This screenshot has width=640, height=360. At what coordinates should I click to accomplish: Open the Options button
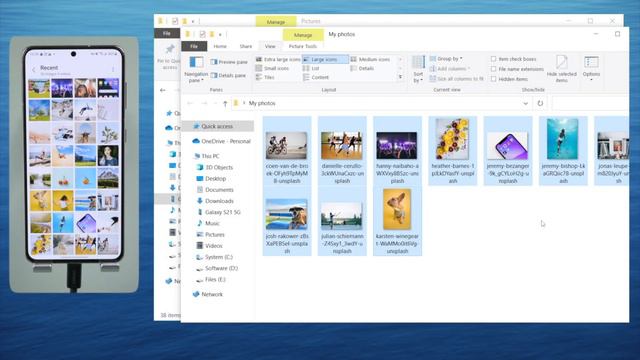pyautogui.click(x=591, y=68)
